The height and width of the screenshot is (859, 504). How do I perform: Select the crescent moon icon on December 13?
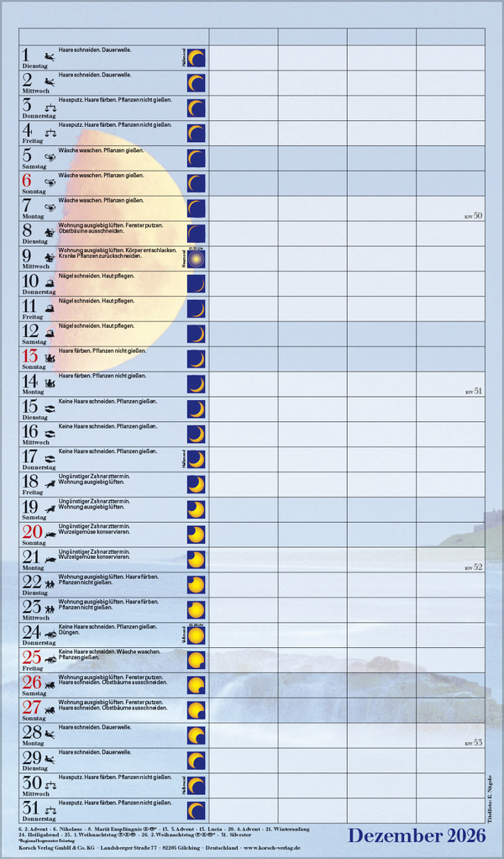(196, 359)
